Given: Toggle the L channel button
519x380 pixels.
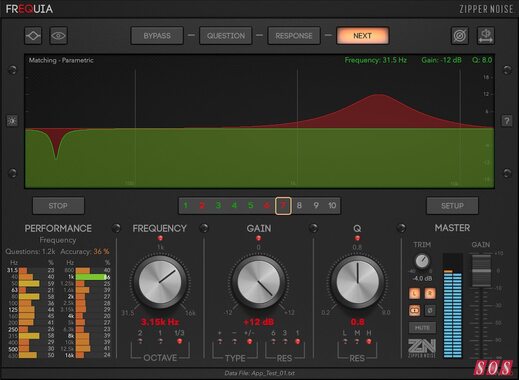Looking at the screenshot, I should (x=414, y=293).
